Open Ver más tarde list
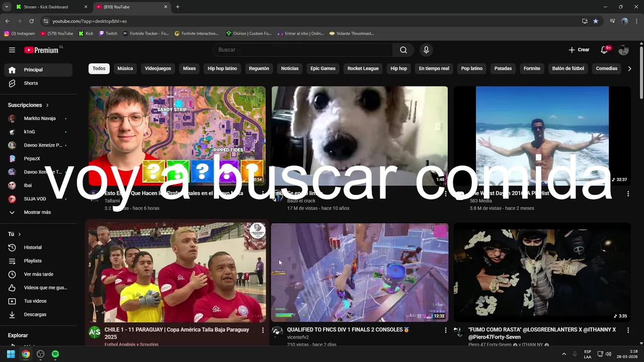644x362 pixels. coord(38,274)
